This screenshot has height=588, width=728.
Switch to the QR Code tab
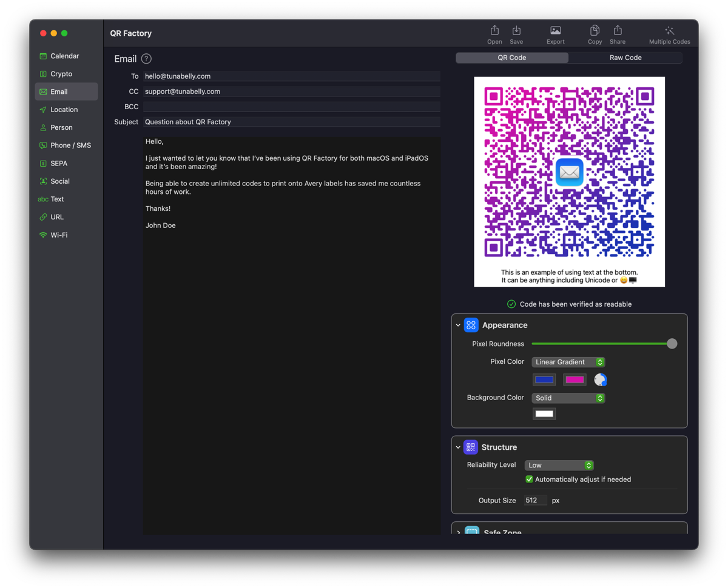coord(512,58)
